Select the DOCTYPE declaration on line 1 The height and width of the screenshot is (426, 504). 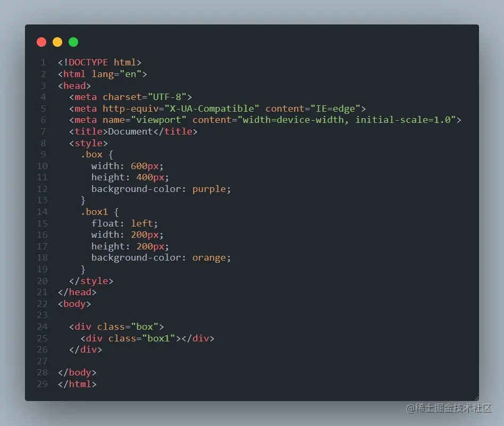(x=99, y=62)
